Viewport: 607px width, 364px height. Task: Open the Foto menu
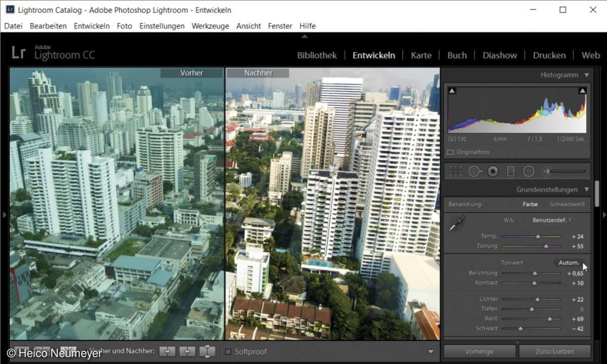click(x=124, y=26)
